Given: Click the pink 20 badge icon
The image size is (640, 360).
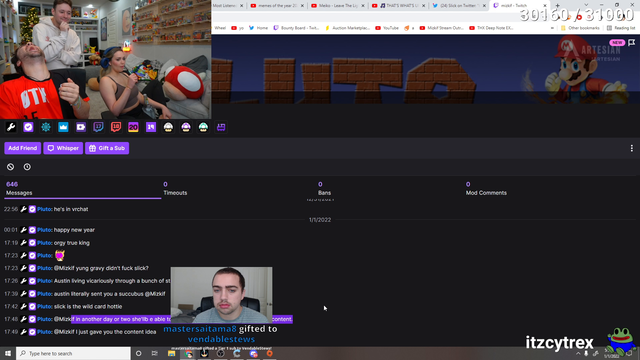Looking at the screenshot, I should coord(133,127).
